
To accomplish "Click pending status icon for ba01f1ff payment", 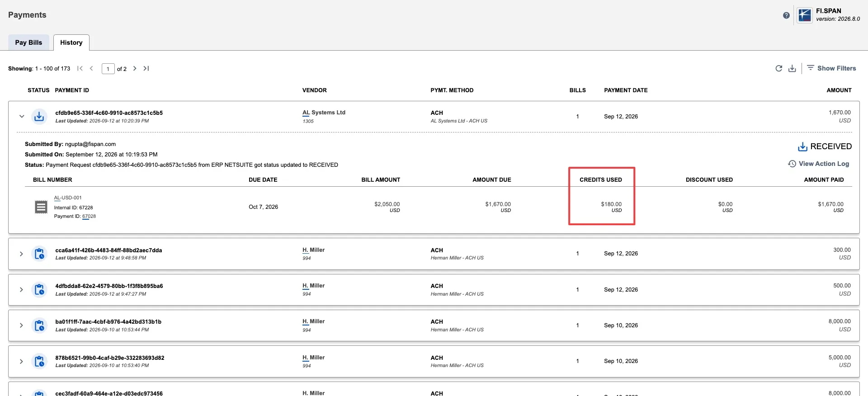I will tap(39, 325).
